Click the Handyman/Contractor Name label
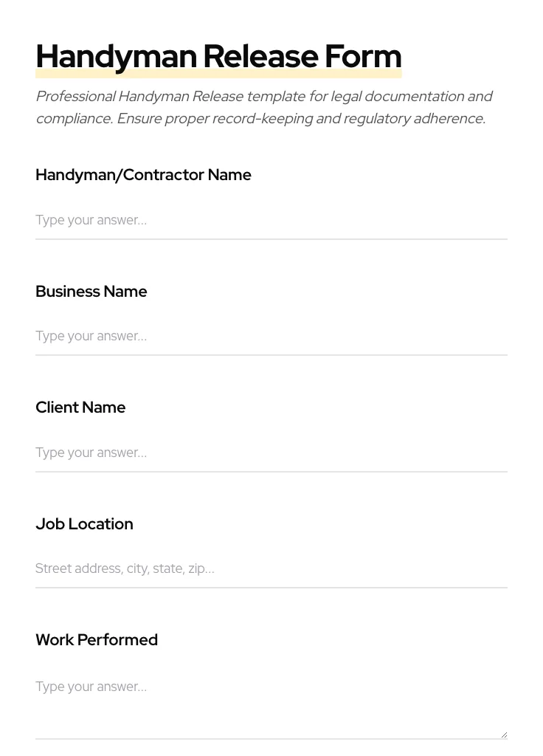 (143, 175)
